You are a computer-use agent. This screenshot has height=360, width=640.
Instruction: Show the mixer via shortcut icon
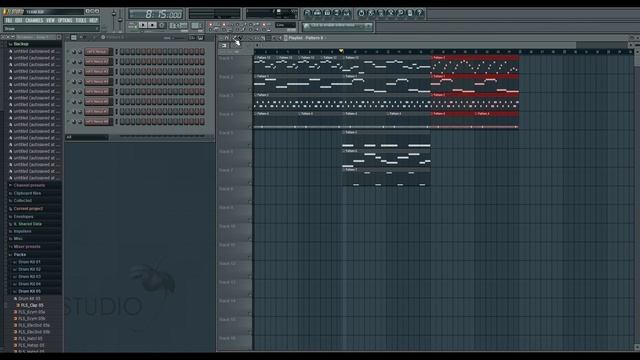coord(347,13)
